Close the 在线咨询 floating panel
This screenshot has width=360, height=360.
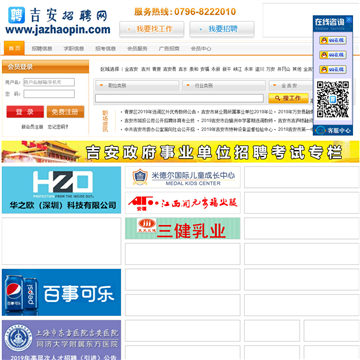click(349, 20)
